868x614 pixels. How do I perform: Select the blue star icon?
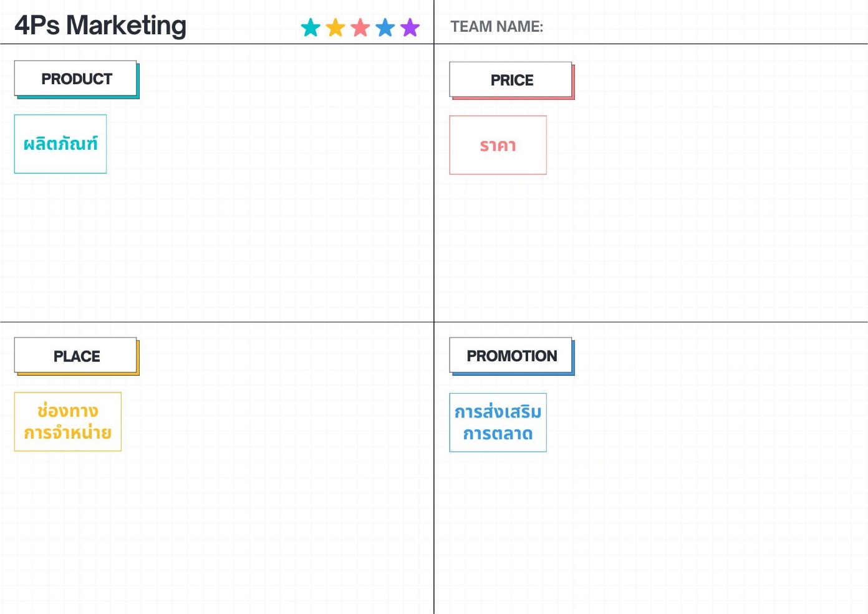(x=385, y=27)
